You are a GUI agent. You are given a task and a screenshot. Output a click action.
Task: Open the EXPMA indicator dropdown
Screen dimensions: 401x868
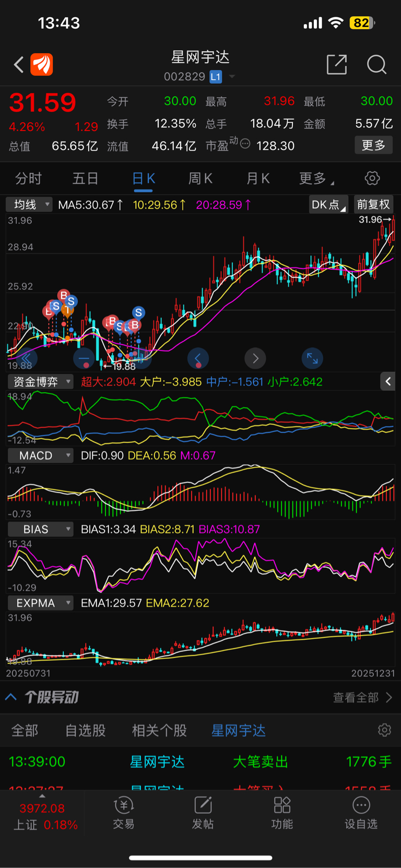tap(41, 603)
